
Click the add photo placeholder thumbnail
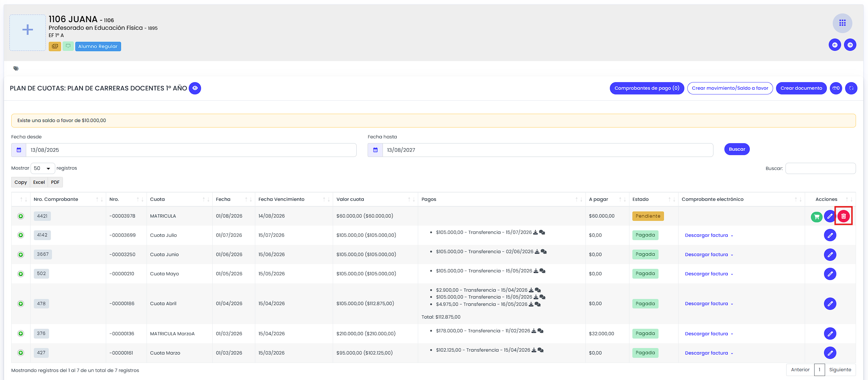coord(28,33)
